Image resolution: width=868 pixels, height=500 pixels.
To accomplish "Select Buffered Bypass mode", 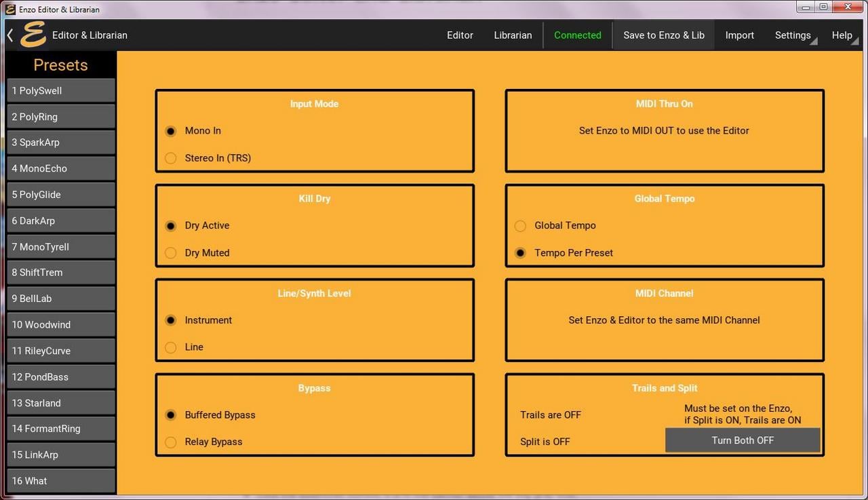I will tap(171, 415).
